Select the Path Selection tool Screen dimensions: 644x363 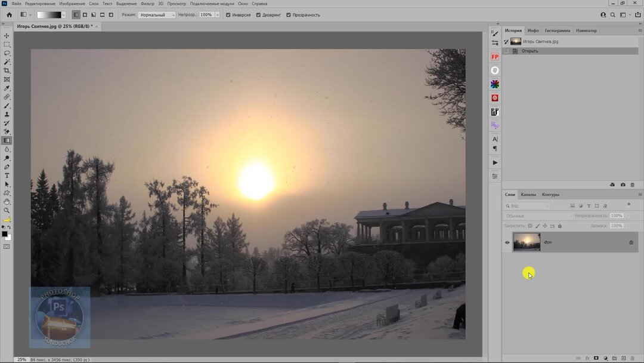[7, 184]
